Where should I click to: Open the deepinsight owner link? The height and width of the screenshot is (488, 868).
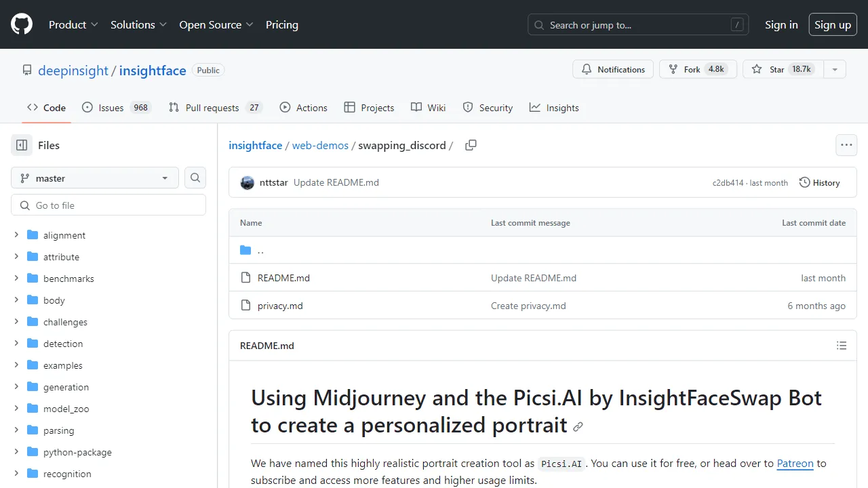coord(73,70)
